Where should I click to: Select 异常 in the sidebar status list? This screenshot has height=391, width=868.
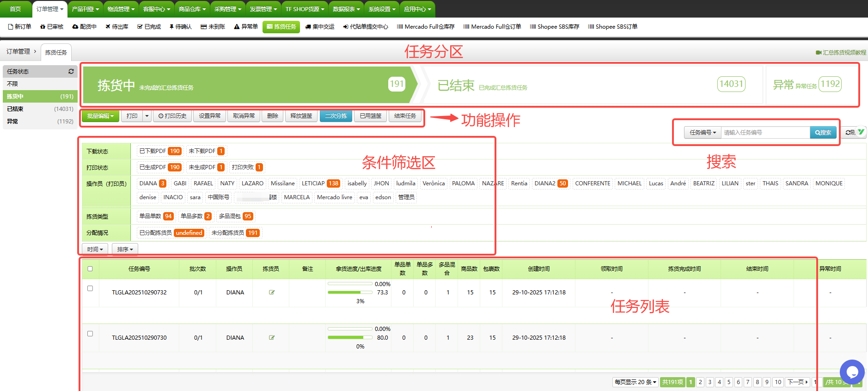(x=40, y=122)
